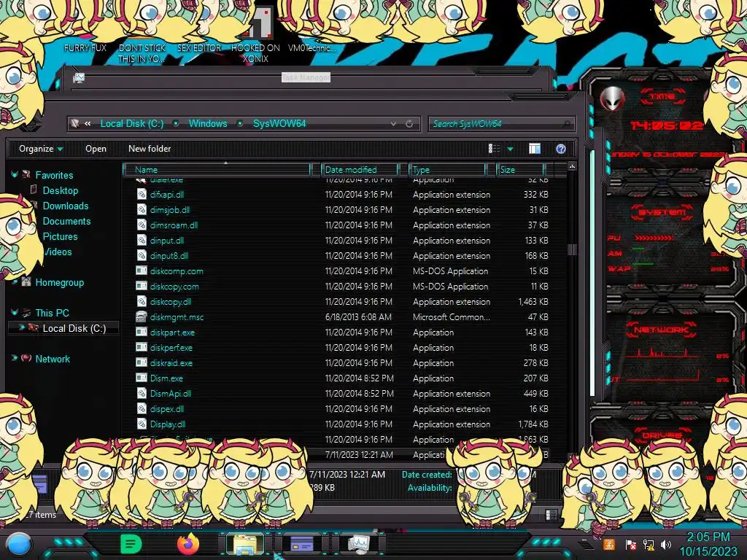Click the Start orb button

click(x=19, y=544)
